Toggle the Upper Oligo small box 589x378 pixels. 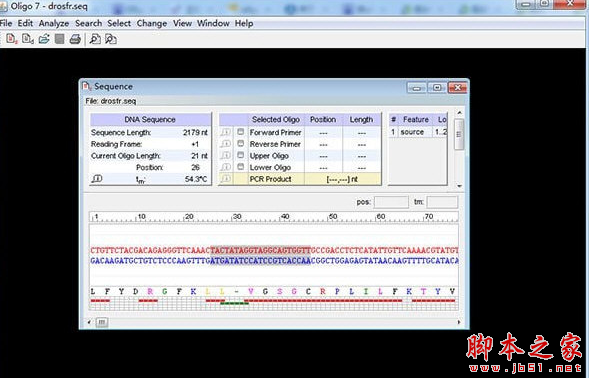[241, 155]
